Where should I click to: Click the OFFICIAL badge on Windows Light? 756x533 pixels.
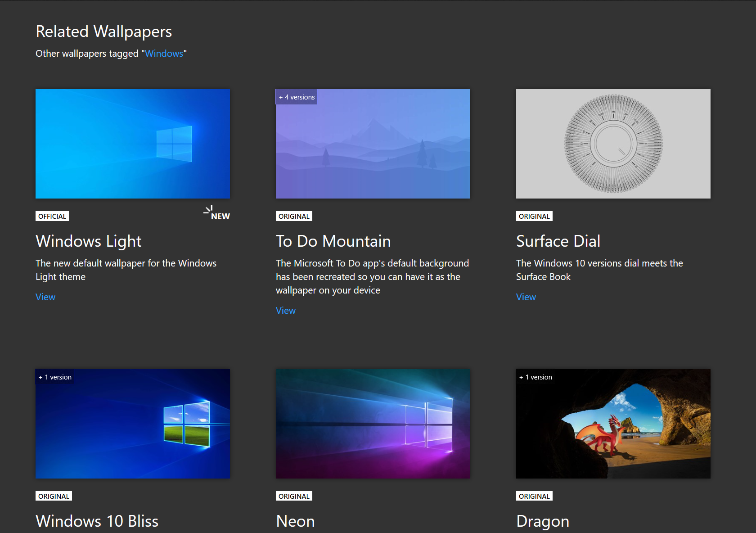(52, 216)
